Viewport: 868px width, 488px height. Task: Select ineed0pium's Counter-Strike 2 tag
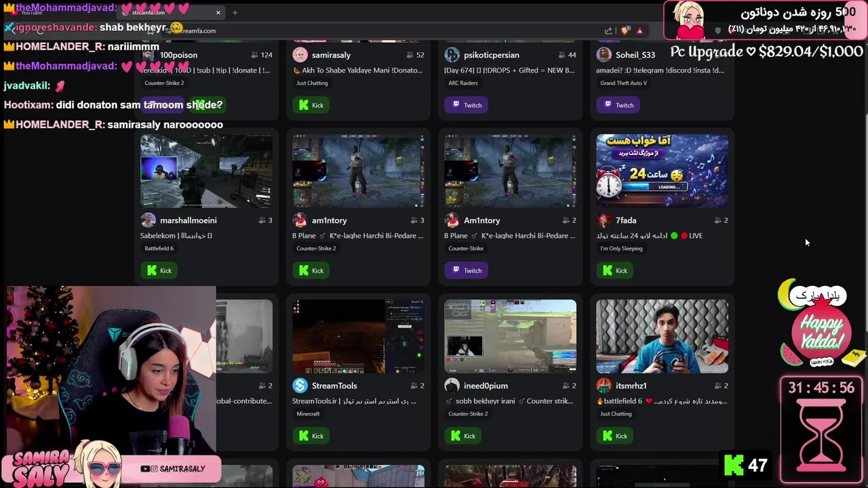468,414
